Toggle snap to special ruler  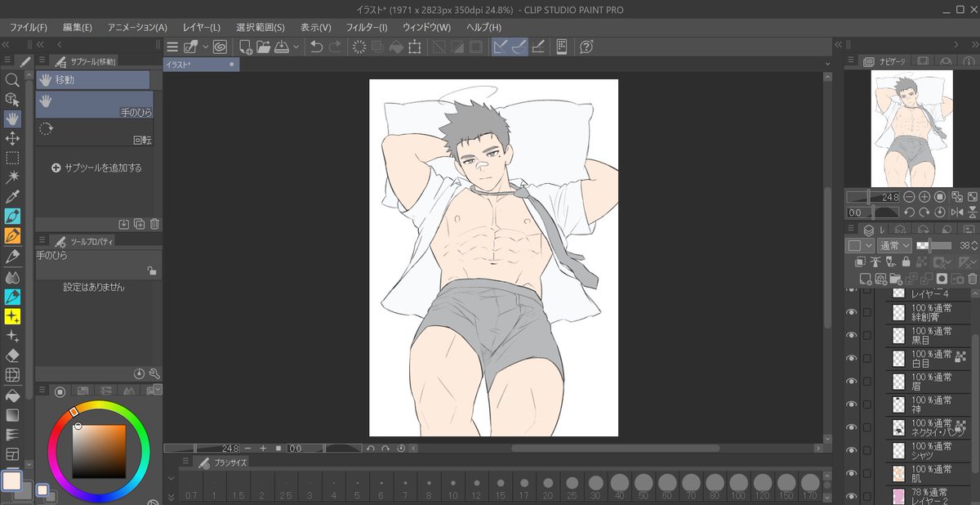click(519, 47)
